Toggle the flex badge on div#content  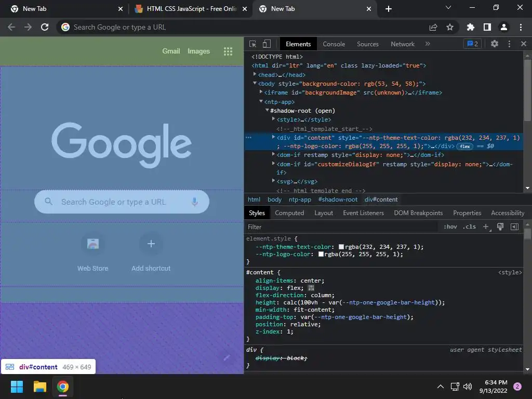(x=465, y=146)
